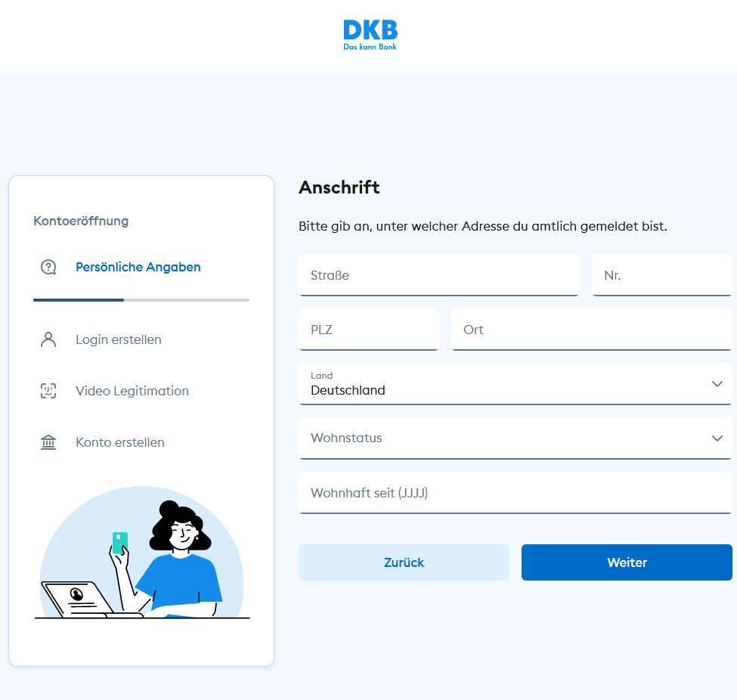Click the DKB logo at top
The width and height of the screenshot is (737, 700).
370,35
